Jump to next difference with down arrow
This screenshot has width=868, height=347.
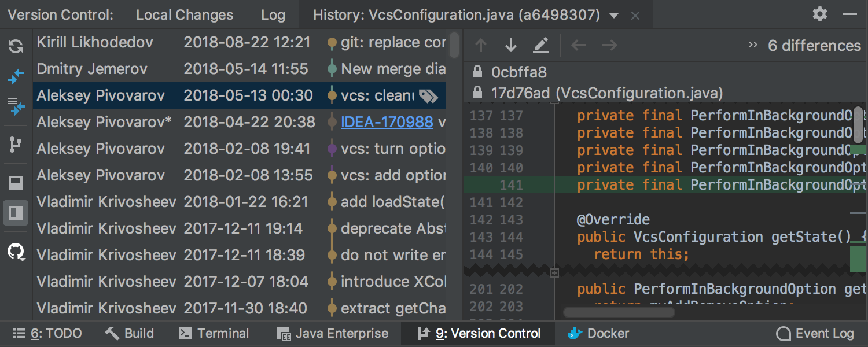click(x=511, y=45)
